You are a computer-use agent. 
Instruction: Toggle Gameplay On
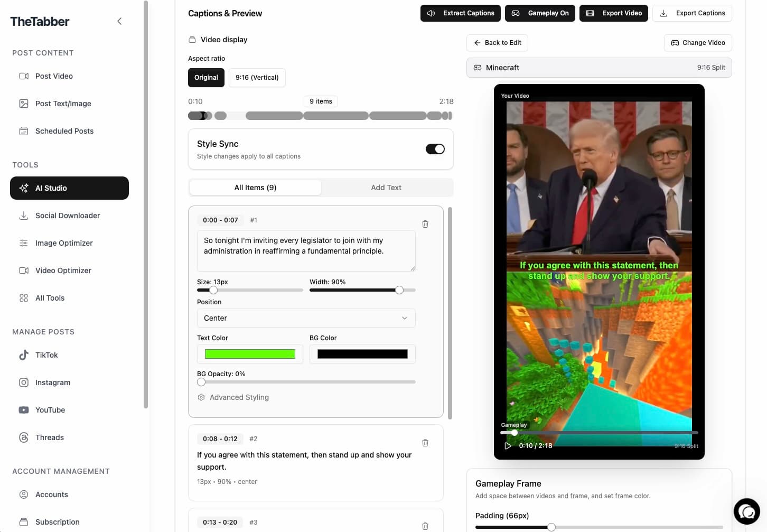[540, 13]
